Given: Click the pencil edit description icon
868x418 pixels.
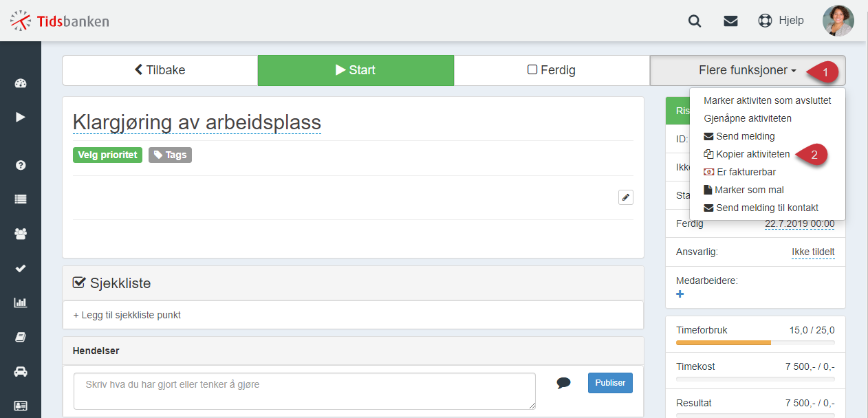Looking at the screenshot, I should pos(625,197).
